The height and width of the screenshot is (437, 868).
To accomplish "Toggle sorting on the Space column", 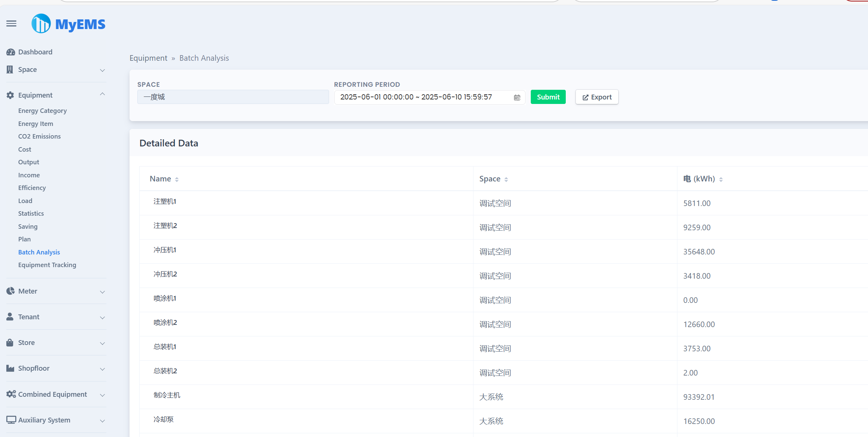I will tap(507, 179).
